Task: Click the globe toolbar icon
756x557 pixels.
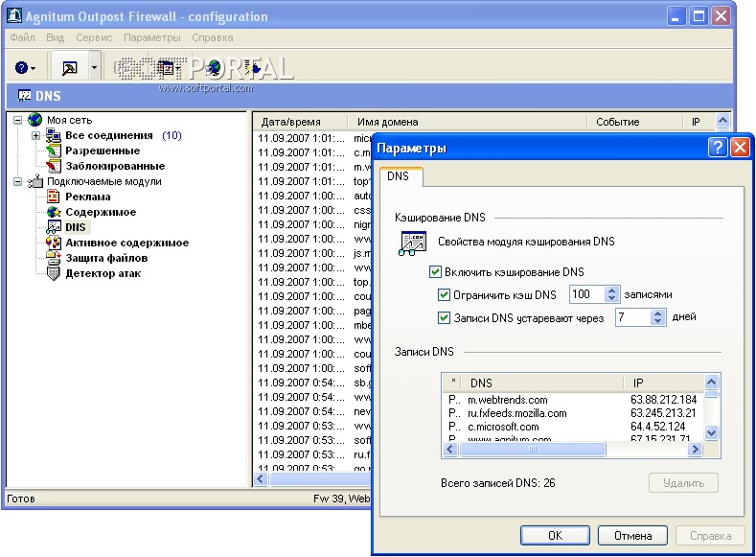Action: coord(213,68)
